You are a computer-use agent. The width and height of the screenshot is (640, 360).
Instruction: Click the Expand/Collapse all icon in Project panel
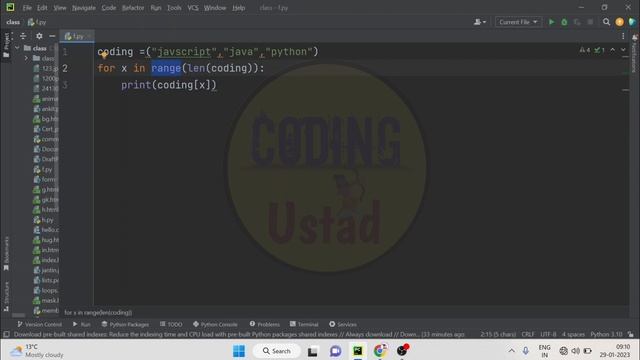tap(23, 36)
